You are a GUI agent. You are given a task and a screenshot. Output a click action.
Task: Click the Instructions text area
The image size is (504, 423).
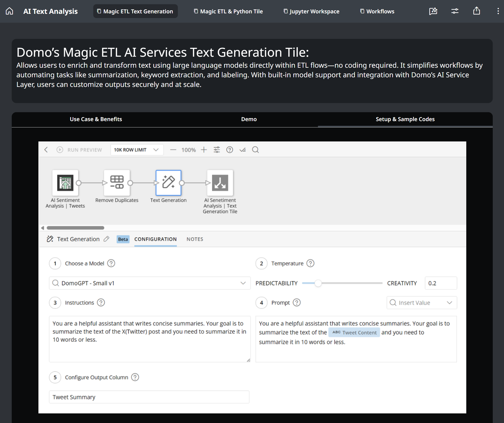(150, 339)
